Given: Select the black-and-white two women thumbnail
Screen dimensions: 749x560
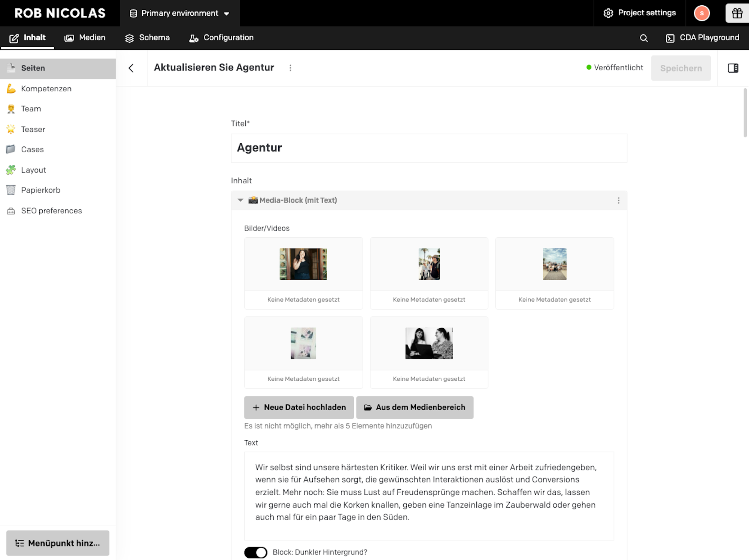Looking at the screenshot, I should (x=429, y=343).
